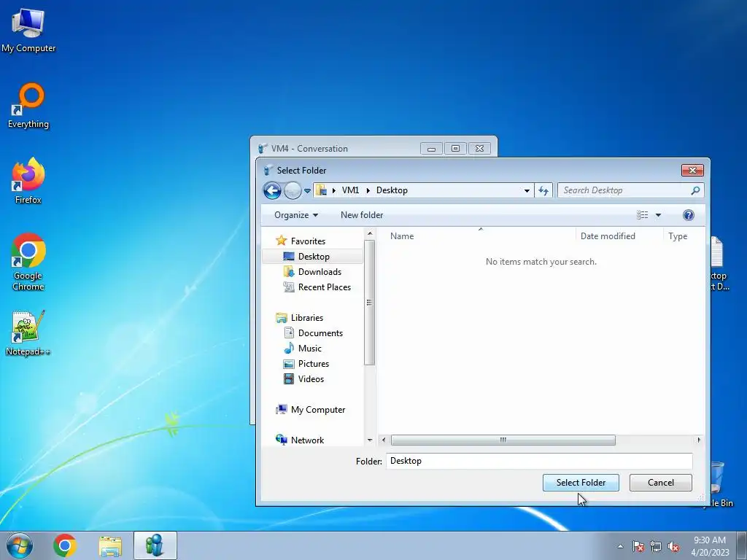Click the network tray icon
747x560 pixels.
pyautogui.click(x=656, y=546)
